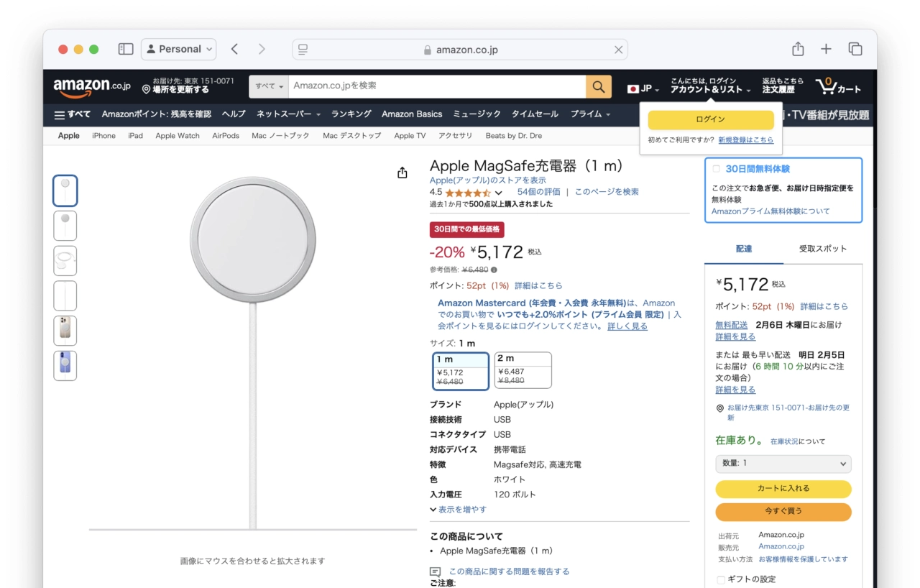The image size is (920, 588).
Task: Open Safari tab overview icon
Action: coord(855,49)
